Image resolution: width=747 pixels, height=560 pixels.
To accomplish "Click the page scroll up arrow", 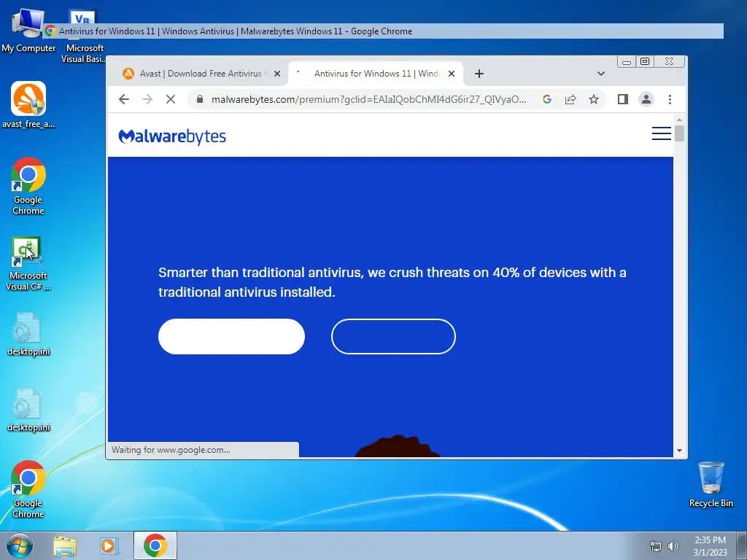I will coord(679,120).
